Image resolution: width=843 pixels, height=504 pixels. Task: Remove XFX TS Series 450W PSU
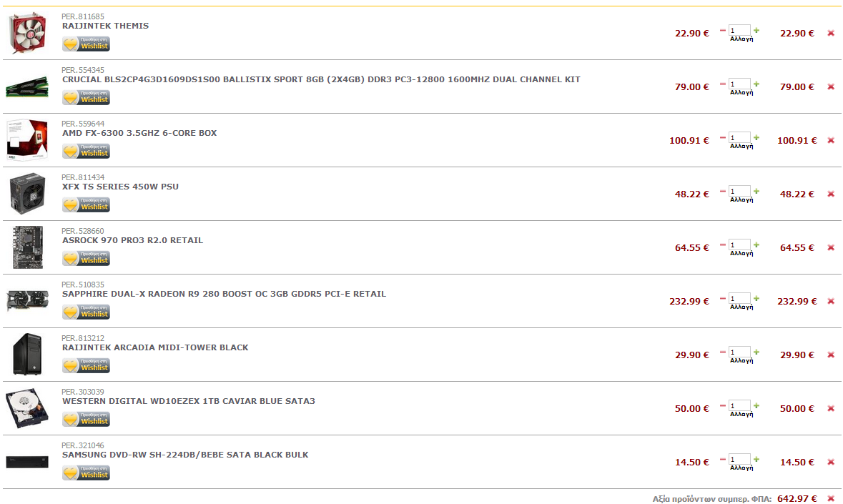831,194
